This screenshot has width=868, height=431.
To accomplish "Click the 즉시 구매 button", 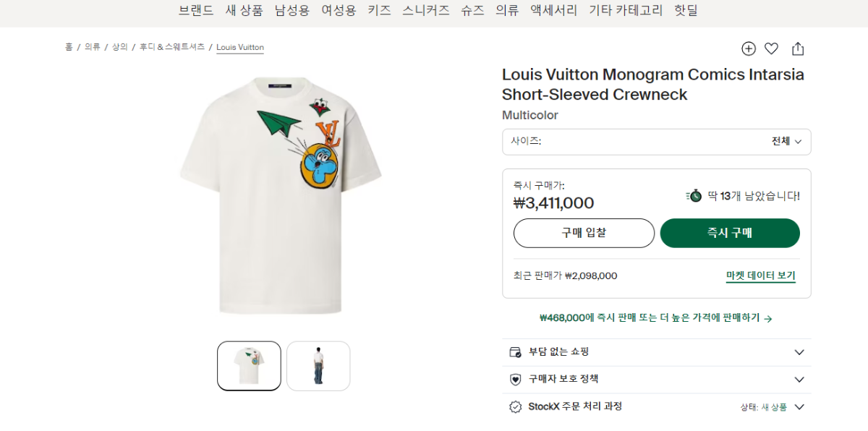I will tap(730, 233).
